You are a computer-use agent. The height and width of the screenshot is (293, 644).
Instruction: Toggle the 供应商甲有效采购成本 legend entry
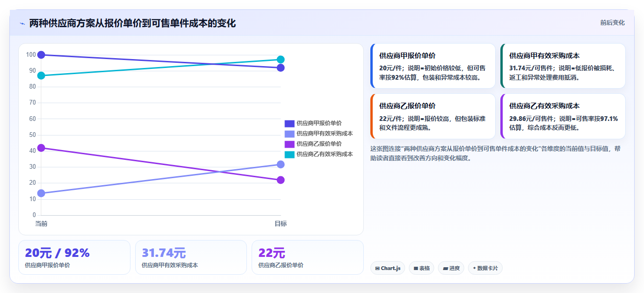(x=319, y=134)
